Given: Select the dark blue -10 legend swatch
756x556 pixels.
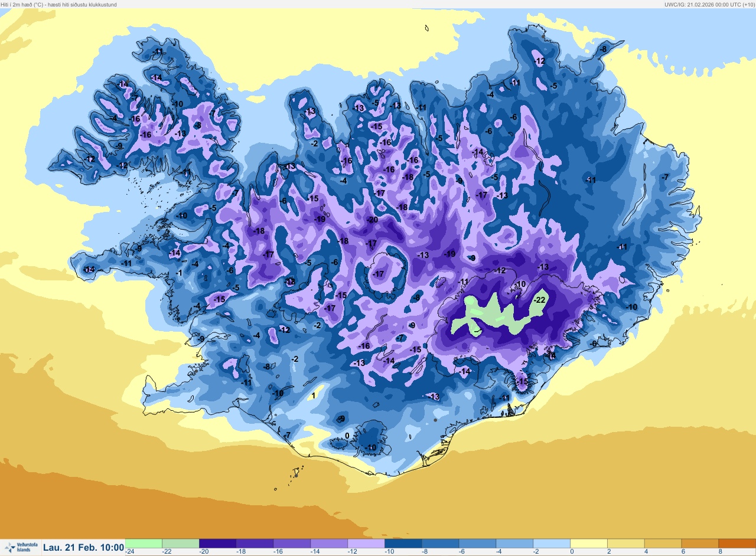Looking at the screenshot, I should click(403, 543).
